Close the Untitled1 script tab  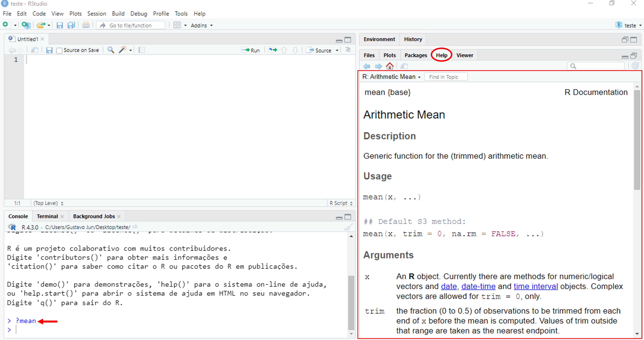tap(43, 39)
